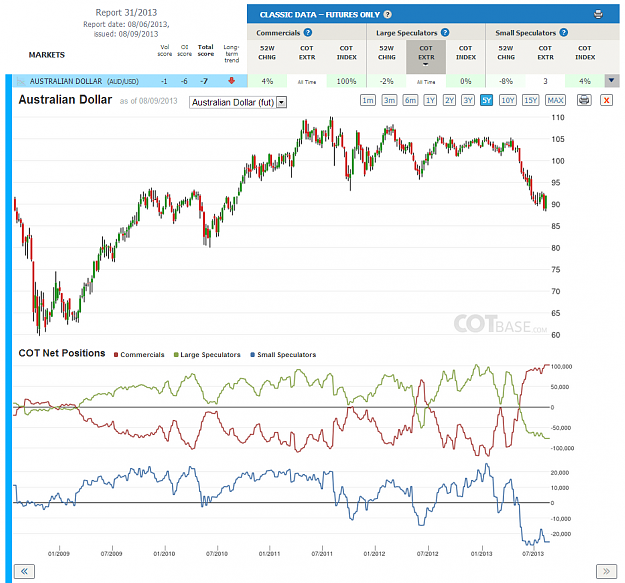Print the Australian Dollar chart
625x583 pixels.
(584, 100)
